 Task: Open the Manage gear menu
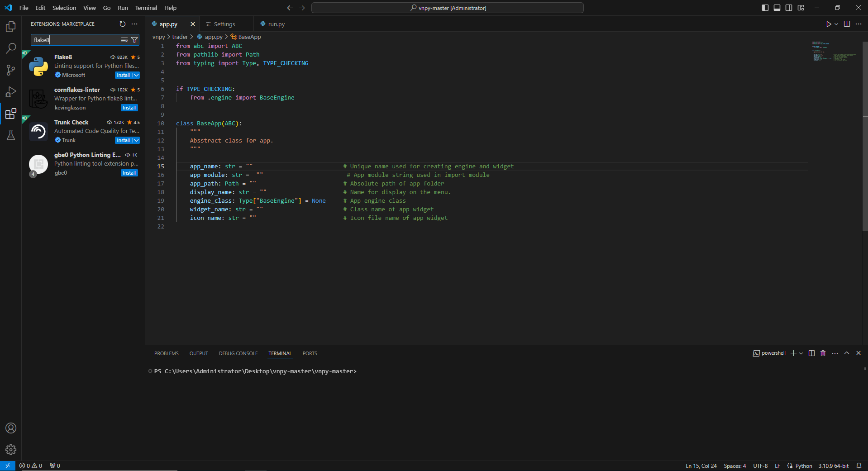(x=11, y=450)
